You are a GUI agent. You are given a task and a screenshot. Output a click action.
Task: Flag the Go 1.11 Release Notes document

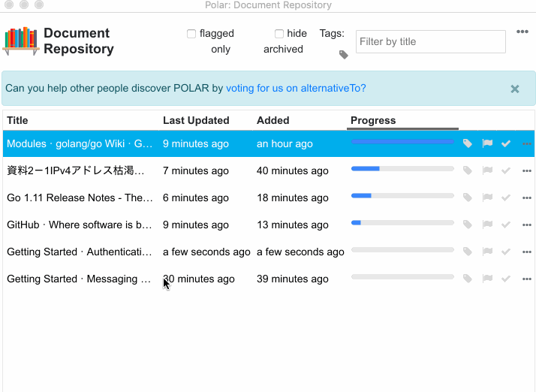(487, 198)
